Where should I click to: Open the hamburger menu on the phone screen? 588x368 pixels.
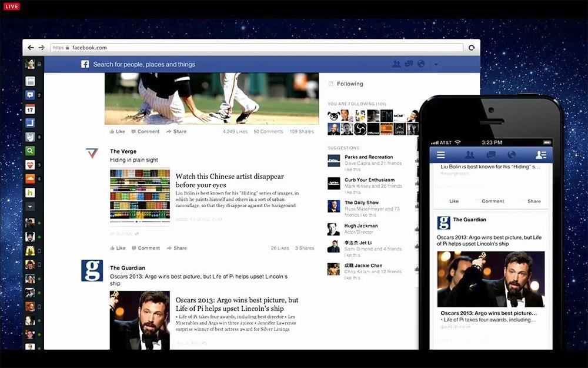point(440,154)
